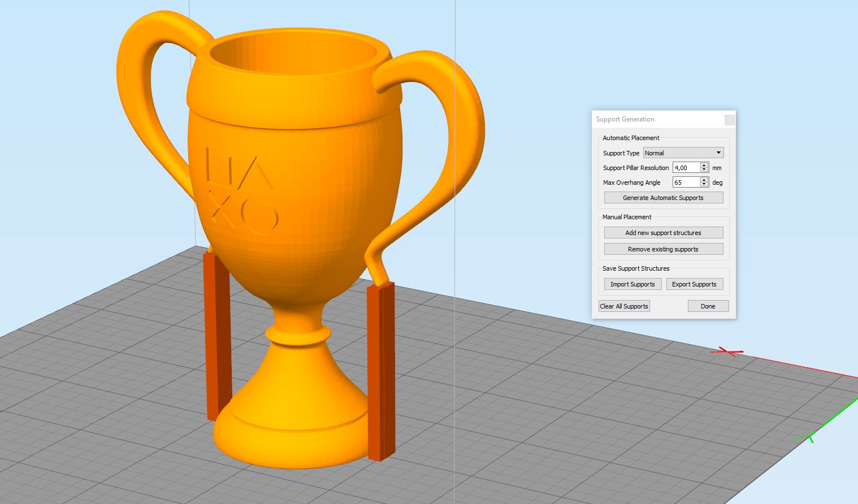Image resolution: width=858 pixels, height=504 pixels.
Task: Click the Save Support Structures label
Action: point(636,268)
